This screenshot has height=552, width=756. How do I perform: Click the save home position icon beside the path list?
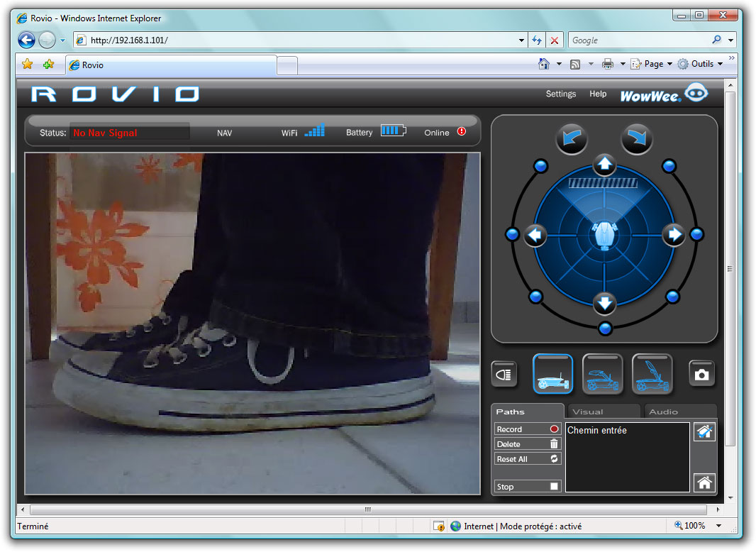(704, 431)
